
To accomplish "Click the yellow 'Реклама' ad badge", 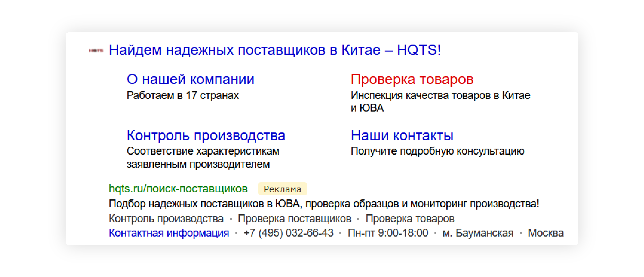I will coord(282,189).
